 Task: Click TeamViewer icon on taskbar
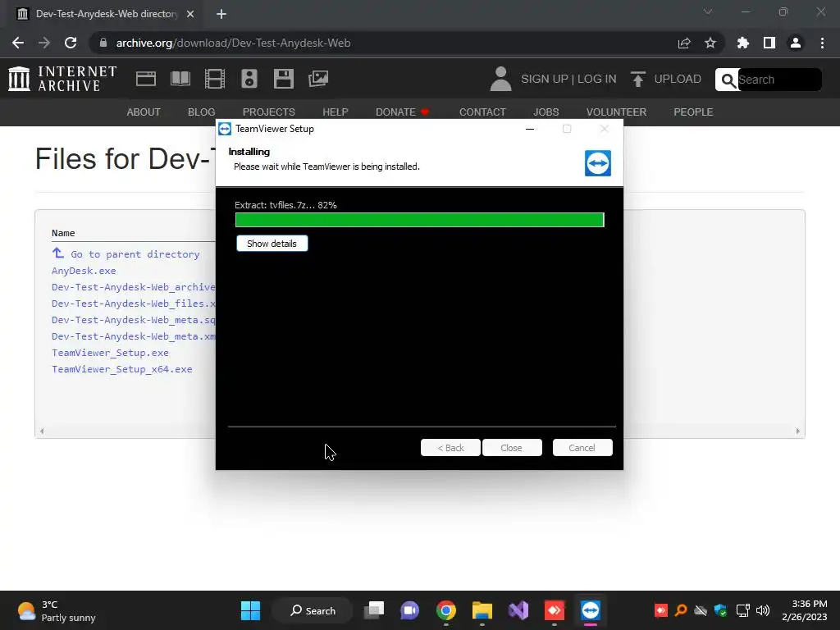click(x=591, y=610)
